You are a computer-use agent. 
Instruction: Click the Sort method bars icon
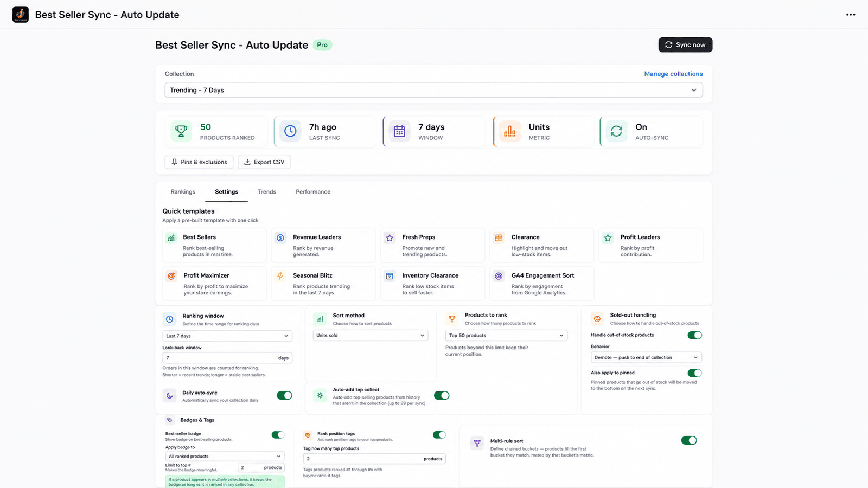[320, 319]
